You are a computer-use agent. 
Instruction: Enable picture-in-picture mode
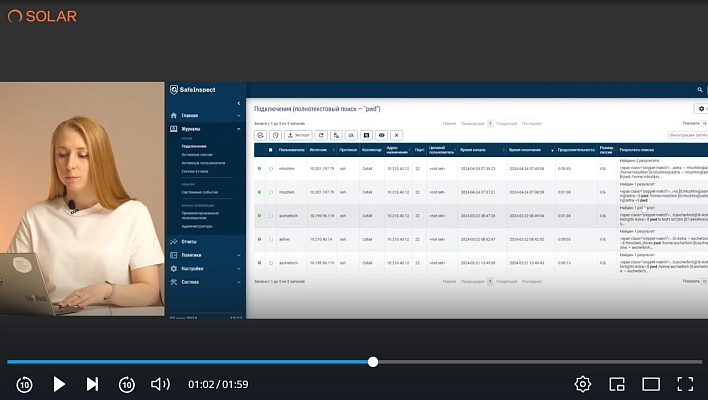[x=617, y=384]
